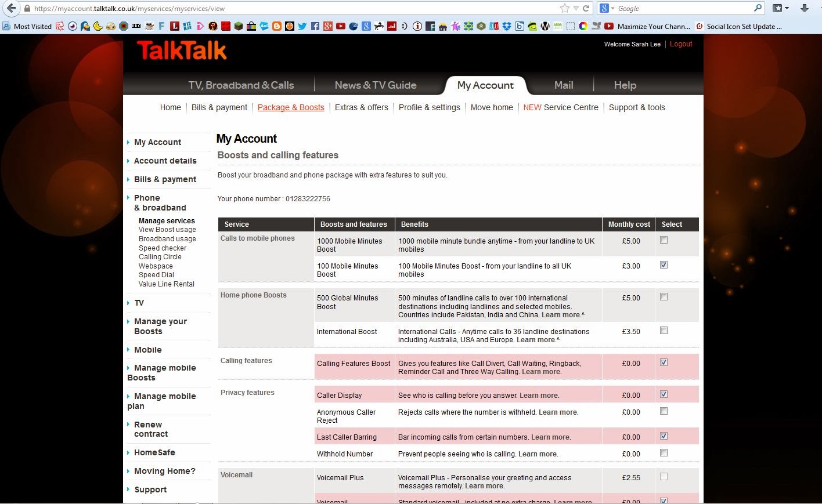Enable the International Boost checkbox
822x504 pixels.
pos(664,331)
